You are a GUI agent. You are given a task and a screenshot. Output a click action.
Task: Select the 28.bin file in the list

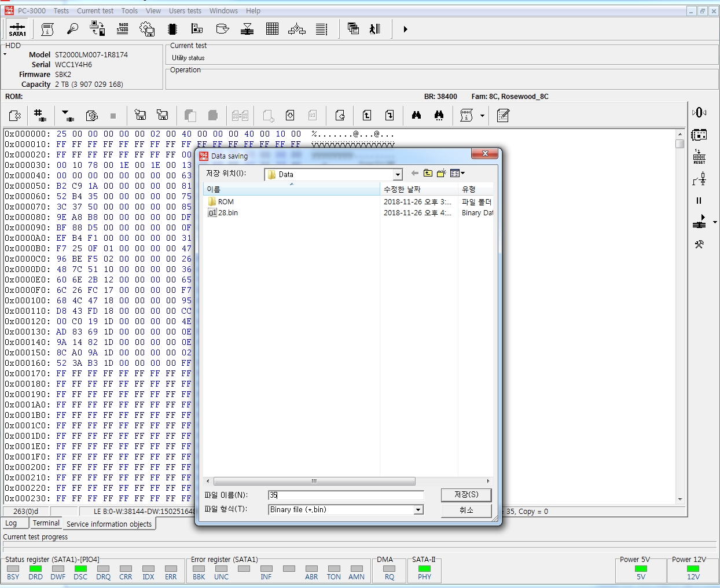(x=227, y=213)
